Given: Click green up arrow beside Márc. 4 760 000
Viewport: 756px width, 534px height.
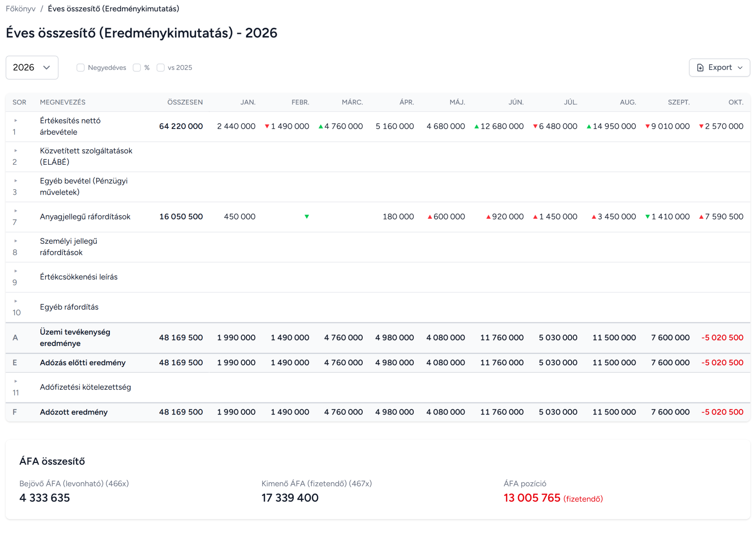Looking at the screenshot, I should (x=321, y=127).
